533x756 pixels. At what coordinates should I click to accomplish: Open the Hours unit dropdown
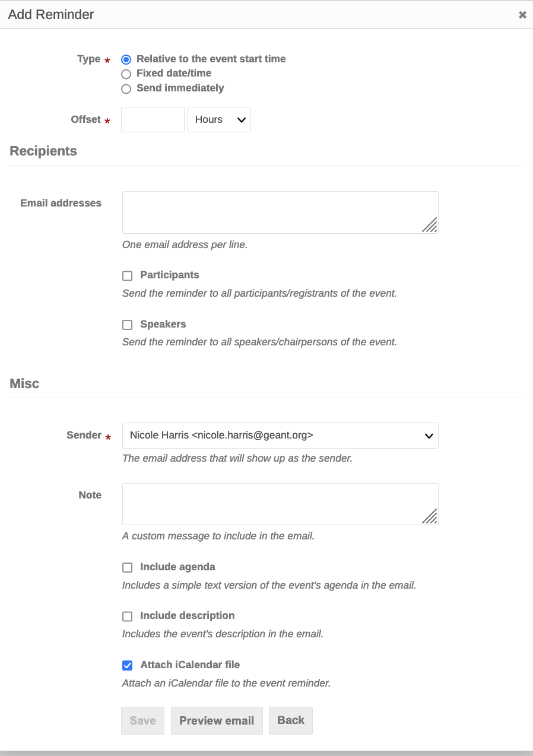[x=219, y=119]
